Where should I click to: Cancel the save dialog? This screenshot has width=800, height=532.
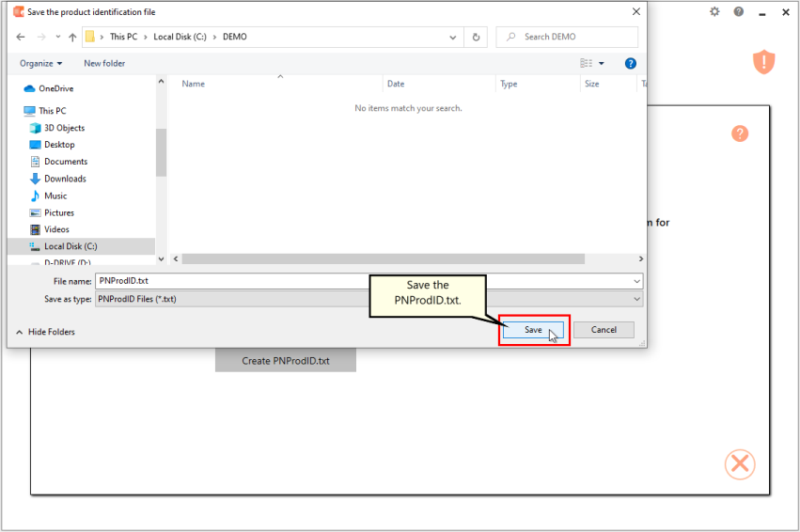pos(604,330)
